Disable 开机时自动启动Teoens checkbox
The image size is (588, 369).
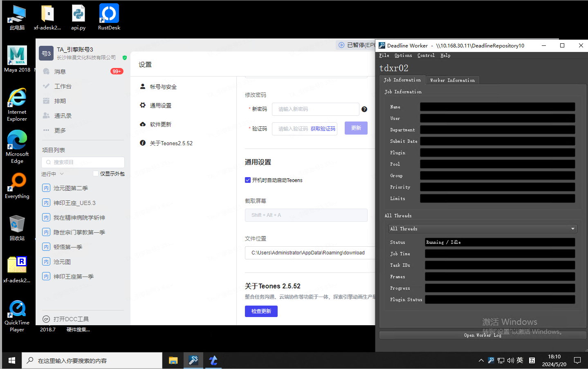(248, 180)
